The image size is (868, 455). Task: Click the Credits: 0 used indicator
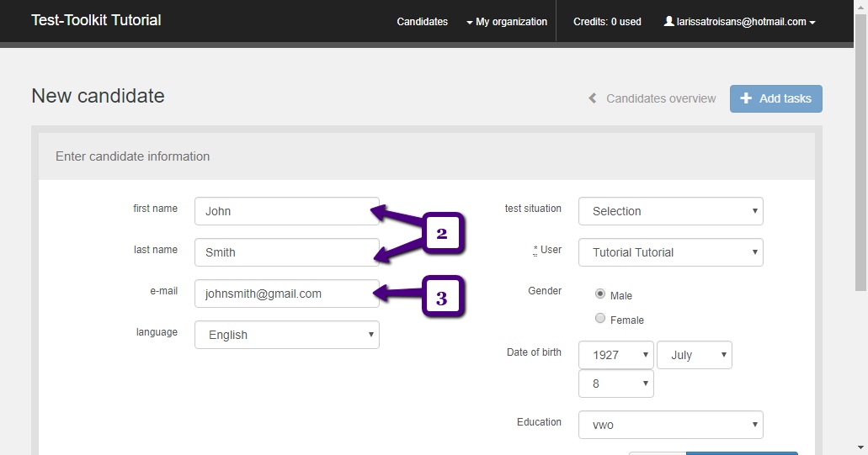point(607,22)
